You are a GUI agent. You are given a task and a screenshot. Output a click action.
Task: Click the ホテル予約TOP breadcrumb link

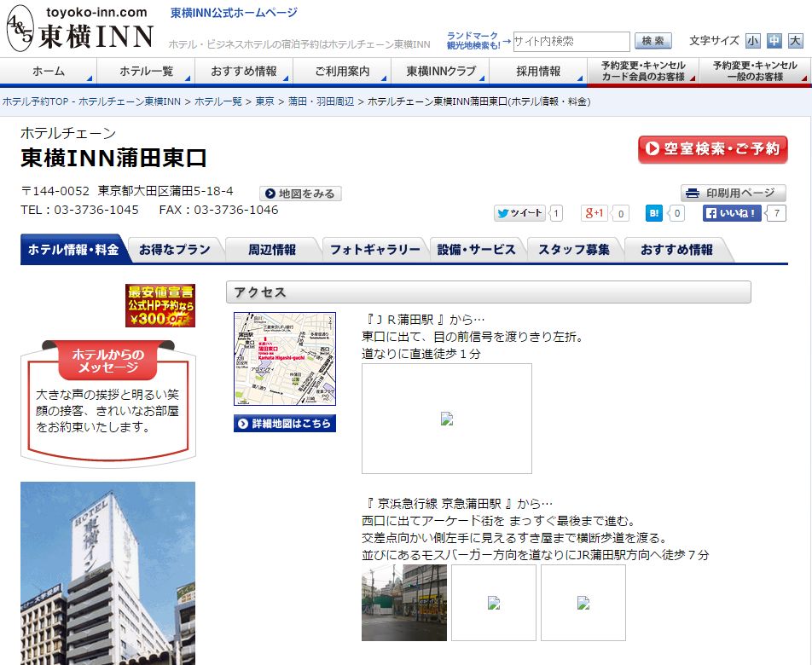tap(91, 101)
